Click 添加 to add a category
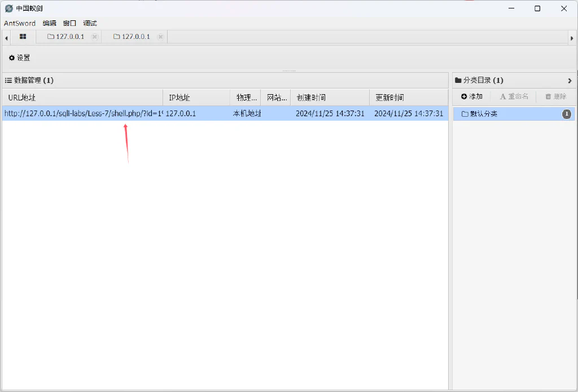The image size is (578, 392). 472,96
